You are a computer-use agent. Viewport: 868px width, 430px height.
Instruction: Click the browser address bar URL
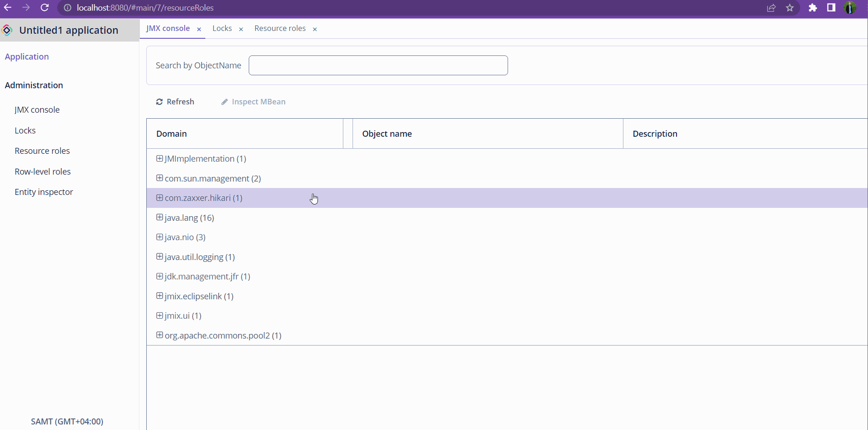click(145, 8)
